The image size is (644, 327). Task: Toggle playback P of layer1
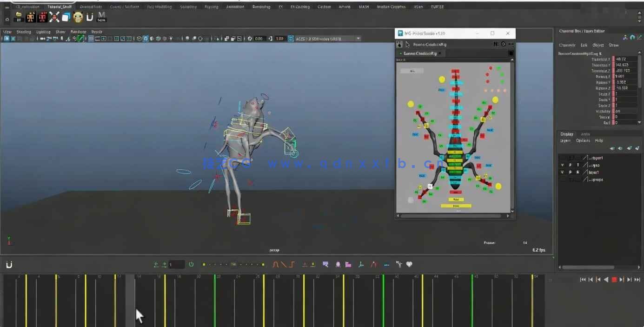[570, 172]
